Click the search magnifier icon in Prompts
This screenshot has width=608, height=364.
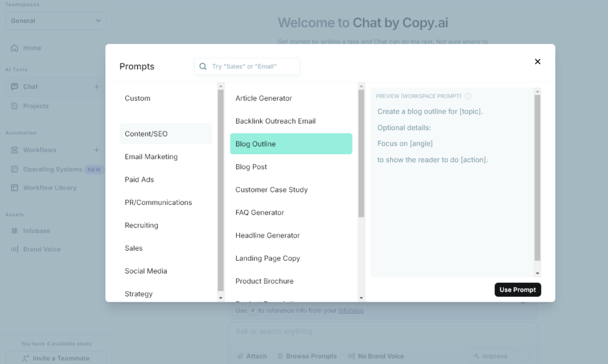pos(203,67)
